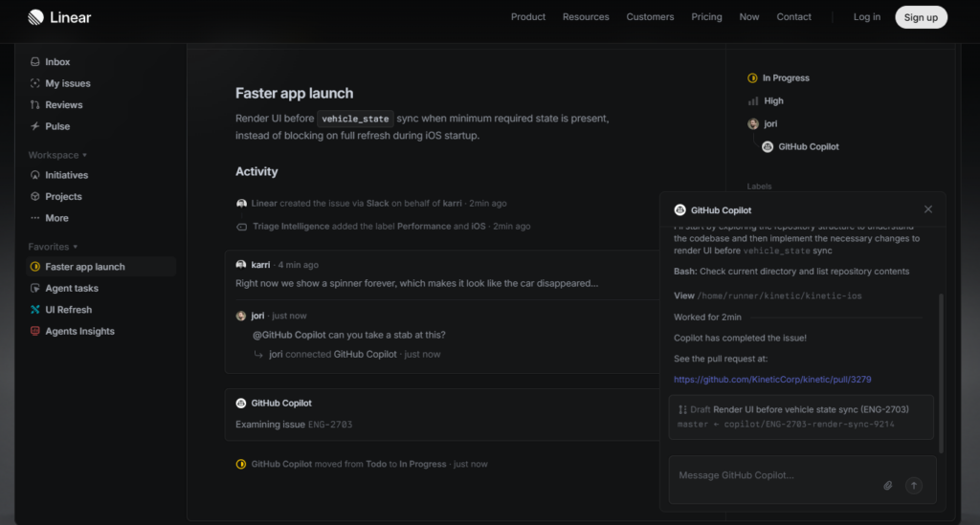The image size is (980, 525).
Task: Change the In Progress status
Action: [778, 78]
